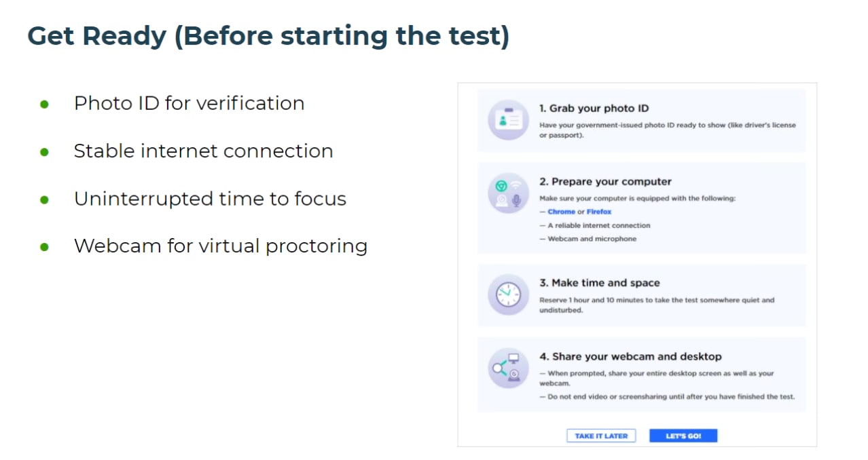Click the 'Uninterrupted time to focus' bullet text
Viewport: 868px width, 460px height.
coord(210,198)
